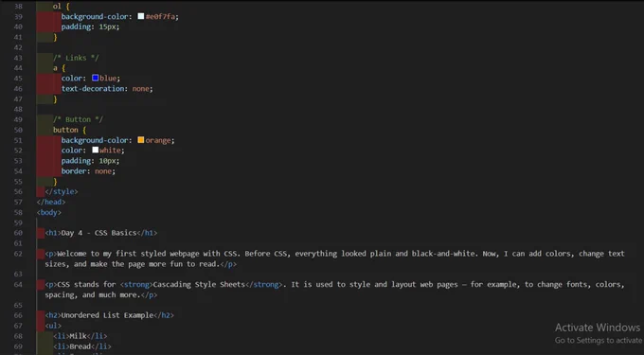Click line number 50 in the gutter
Screen dimensions: 644x355
(18, 130)
